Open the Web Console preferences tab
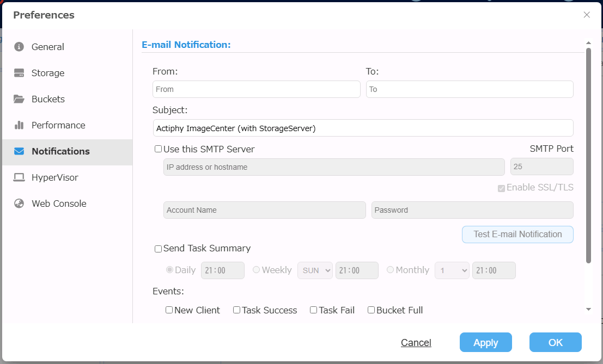603x364 pixels. click(x=59, y=203)
